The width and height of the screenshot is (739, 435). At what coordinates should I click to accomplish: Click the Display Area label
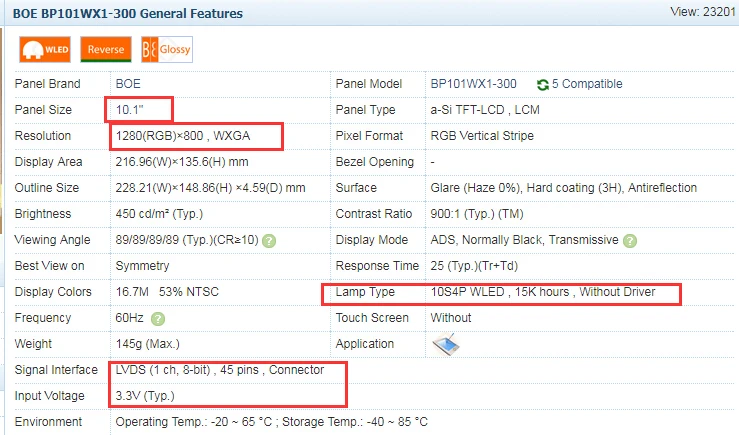coord(49,162)
